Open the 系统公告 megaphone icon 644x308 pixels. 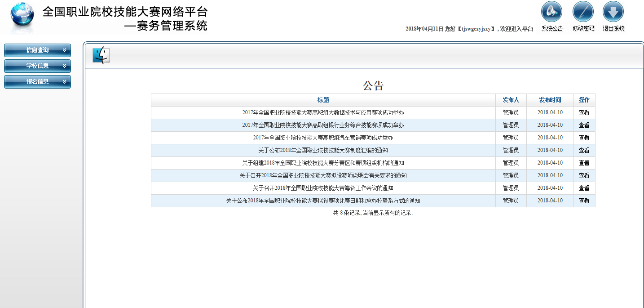click(x=551, y=12)
